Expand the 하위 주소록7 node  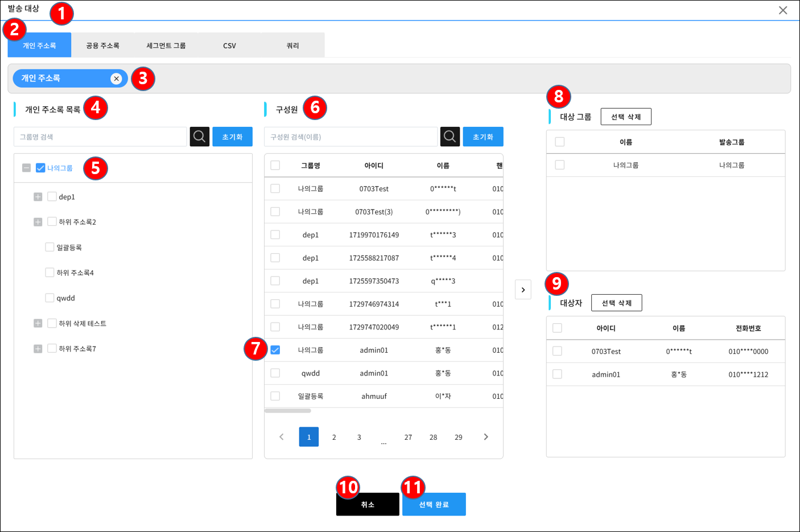click(38, 349)
